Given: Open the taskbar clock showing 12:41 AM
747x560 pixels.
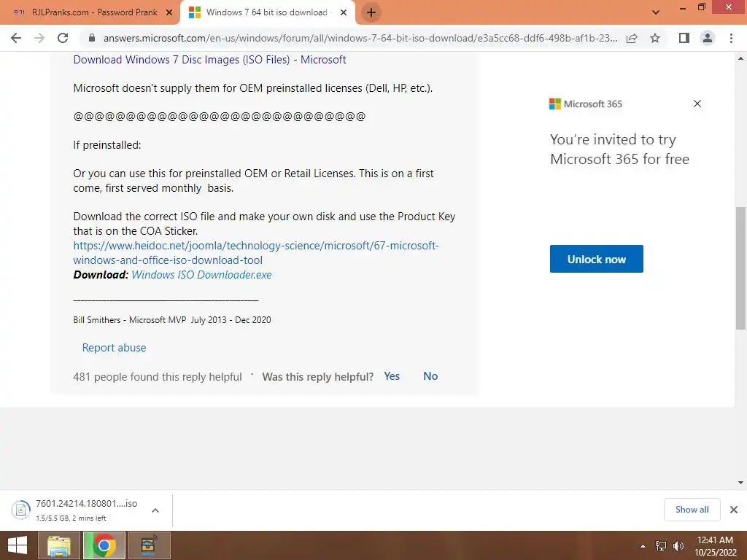Looking at the screenshot, I should 715,546.
